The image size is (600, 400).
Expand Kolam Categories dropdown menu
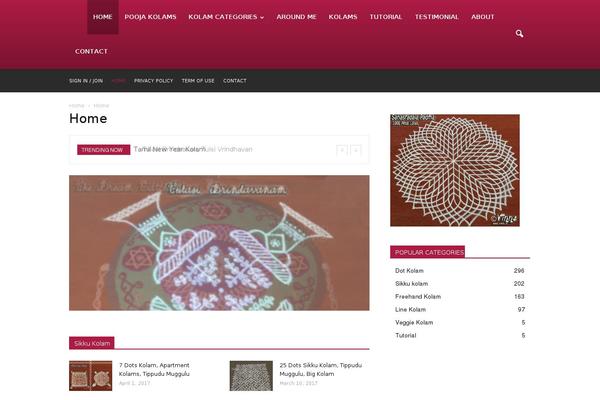point(226,17)
